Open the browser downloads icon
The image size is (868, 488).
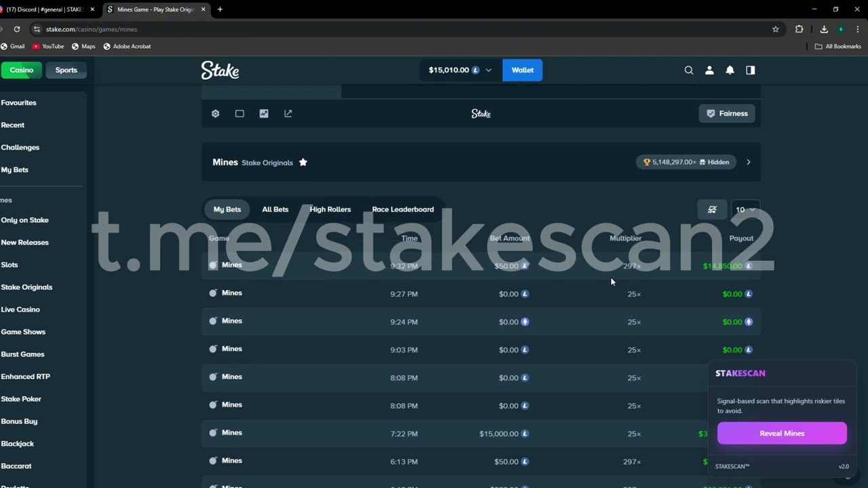[824, 29]
